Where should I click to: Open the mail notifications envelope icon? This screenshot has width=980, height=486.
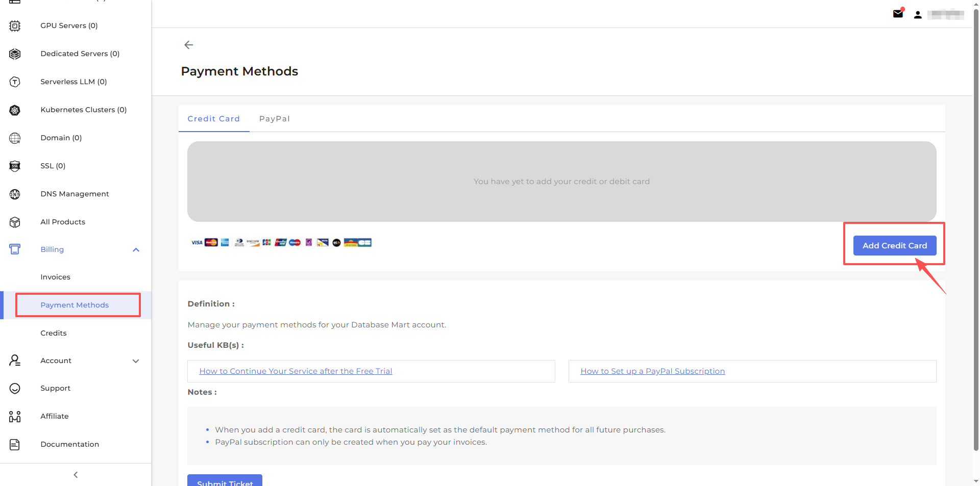tap(898, 14)
